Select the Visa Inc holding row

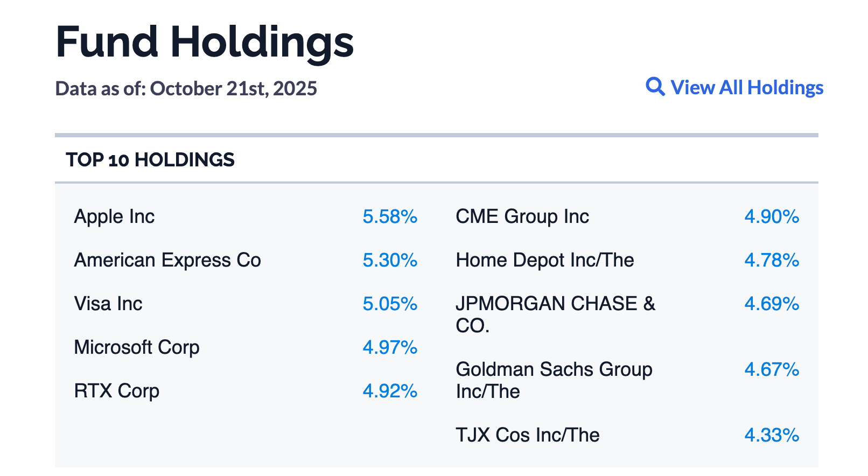tap(108, 304)
